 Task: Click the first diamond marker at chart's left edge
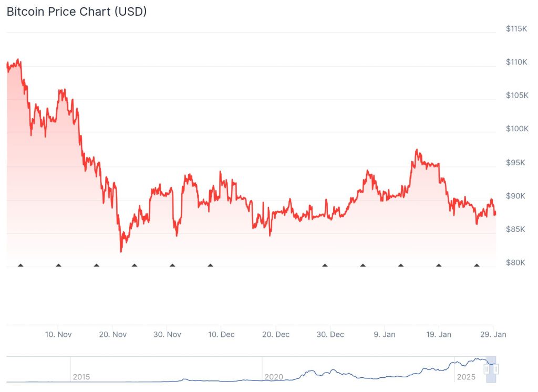(x=20, y=266)
